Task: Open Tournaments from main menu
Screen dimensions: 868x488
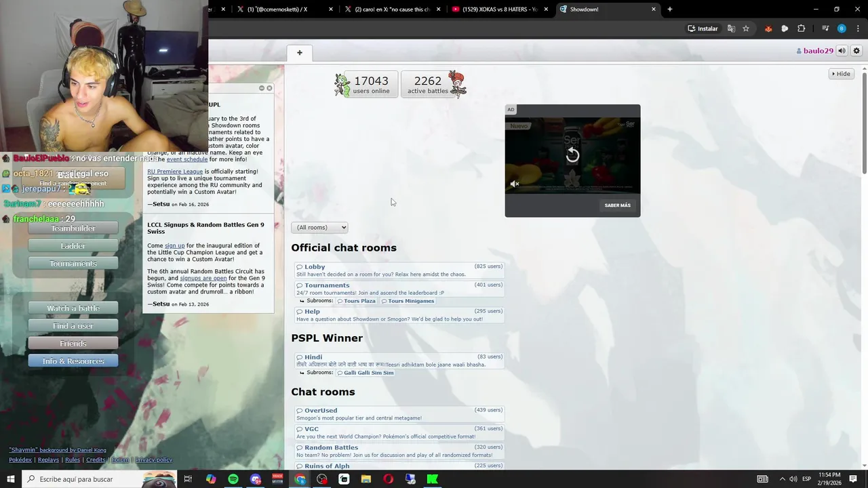Action: 73,264
